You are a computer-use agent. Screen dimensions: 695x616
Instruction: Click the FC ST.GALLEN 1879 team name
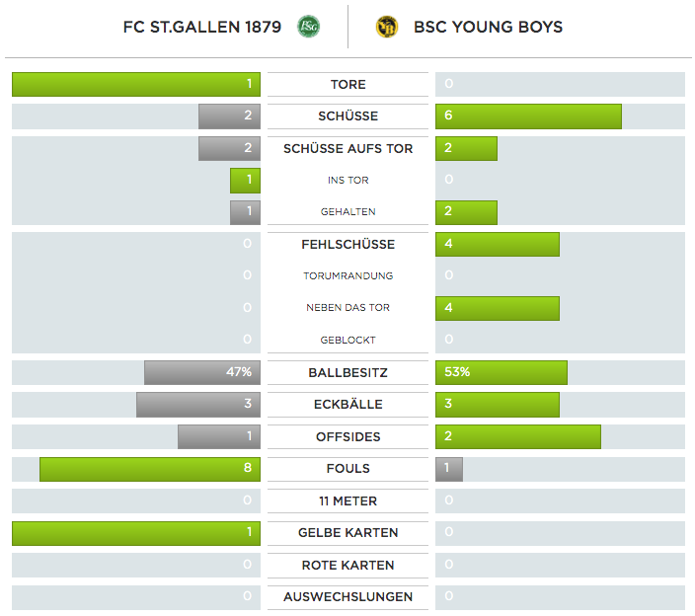tap(203, 27)
